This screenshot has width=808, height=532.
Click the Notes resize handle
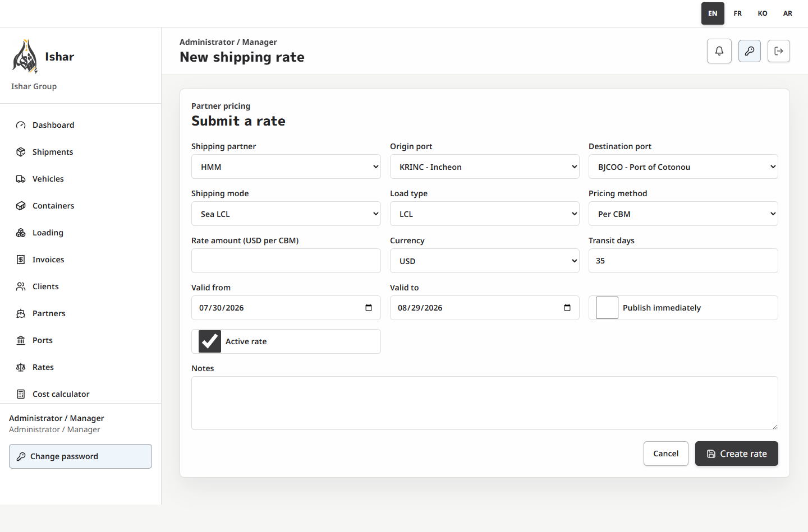click(x=775, y=427)
